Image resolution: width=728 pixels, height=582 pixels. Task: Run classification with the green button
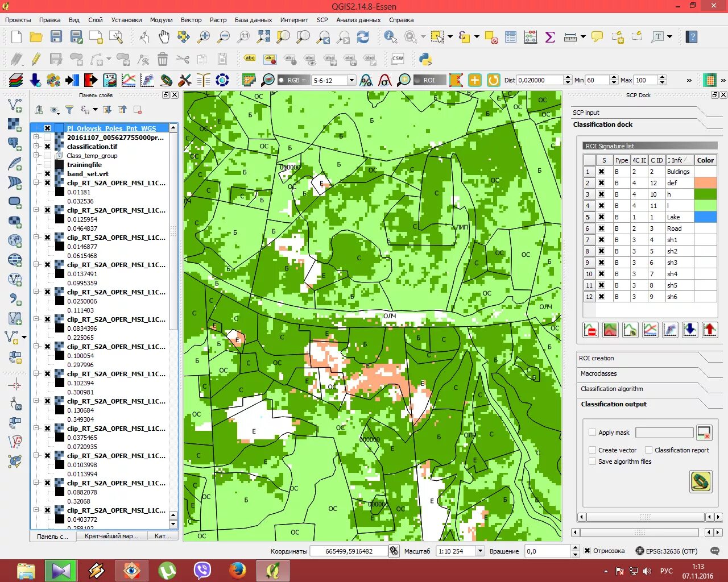click(701, 481)
